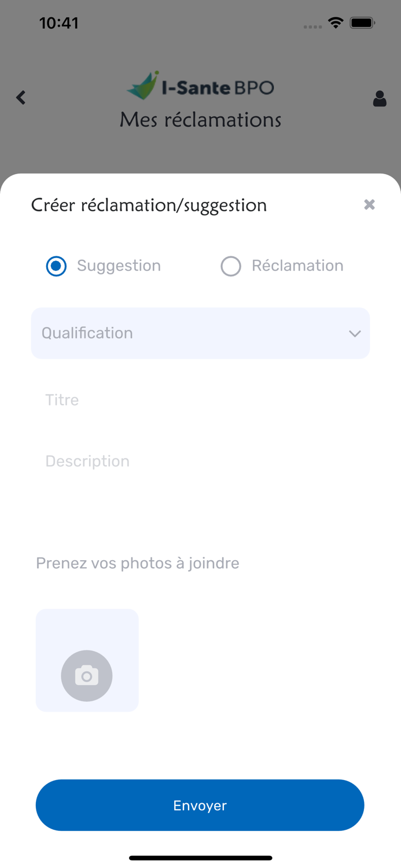Tap the photo attachment tile
The width and height of the screenshot is (401, 868).
tap(87, 631)
